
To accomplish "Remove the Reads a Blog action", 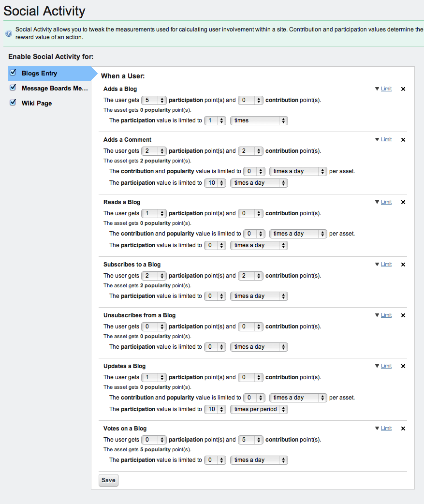I will [403, 202].
